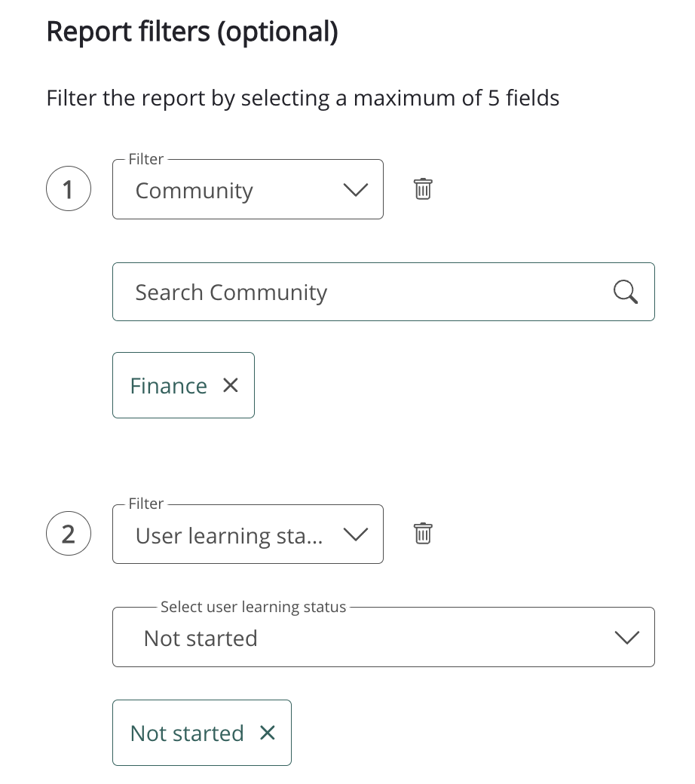Click the circled number 1 filter marker
Image resolution: width=695 pixels, height=784 pixels.
click(x=69, y=189)
